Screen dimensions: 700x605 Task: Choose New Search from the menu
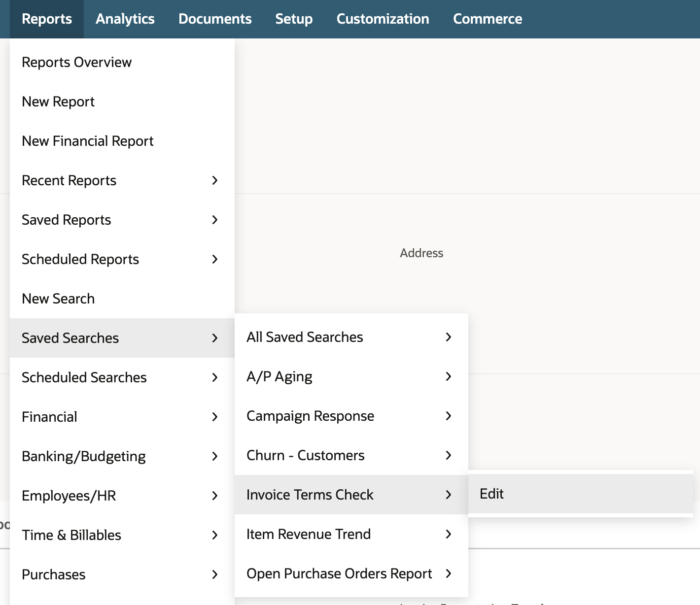[x=122, y=299]
